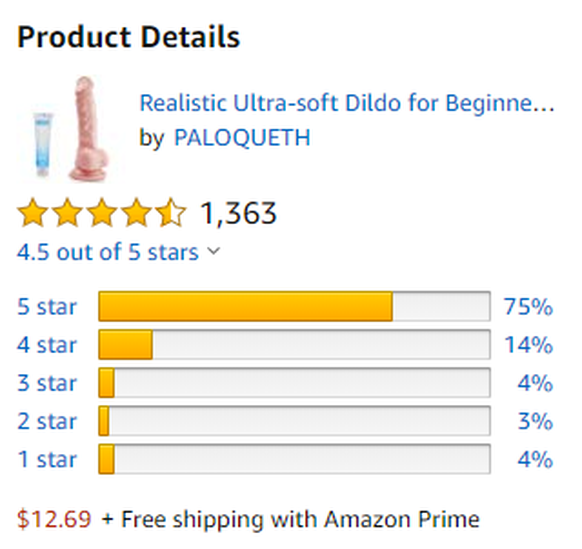
Task: Filter reviews by 3 star label
Action: tap(47, 383)
